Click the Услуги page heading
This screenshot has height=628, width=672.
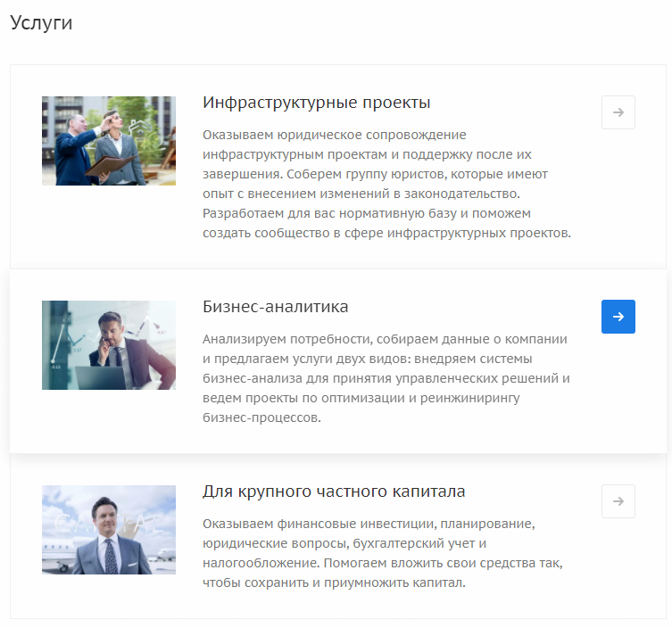pyautogui.click(x=41, y=22)
